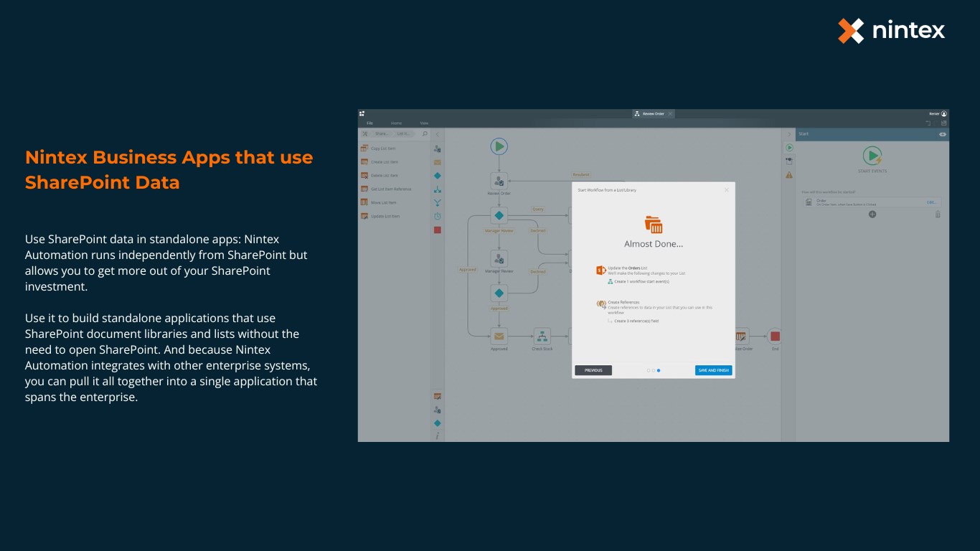The height and width of the screenshot is (551, 980).
Task: Collapse the toolbox with left chevron
Action: point(438,134)
